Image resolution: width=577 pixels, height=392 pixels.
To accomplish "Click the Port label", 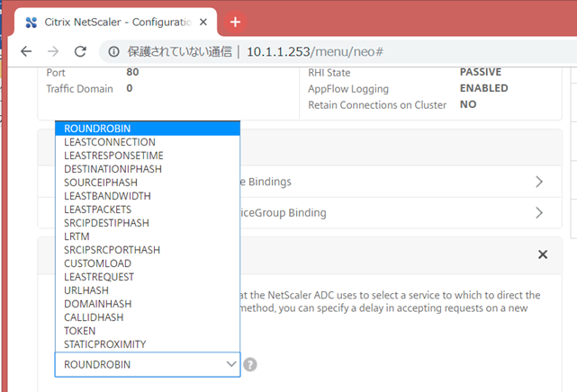I will click(56, 73).
